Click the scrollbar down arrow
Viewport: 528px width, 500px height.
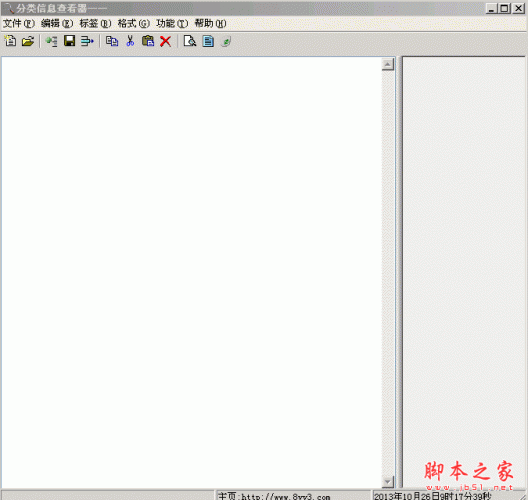tap(388, 482)
